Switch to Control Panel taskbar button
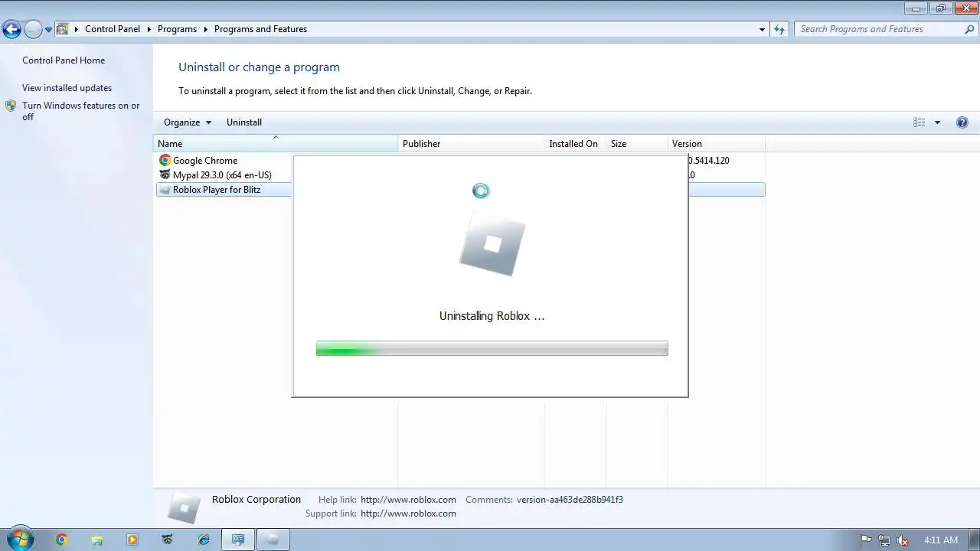 point(238,540)
